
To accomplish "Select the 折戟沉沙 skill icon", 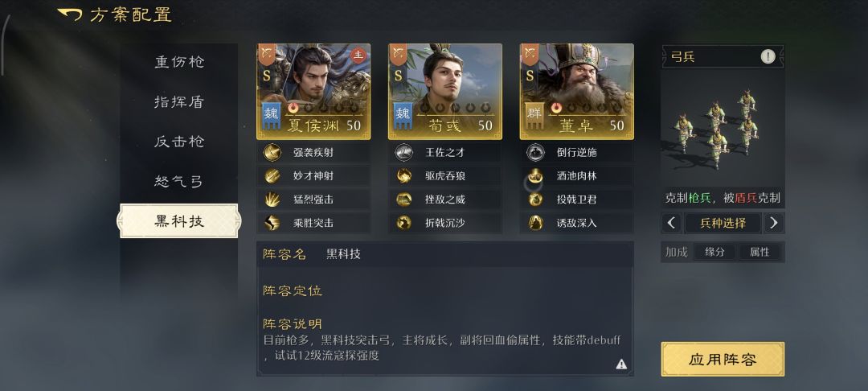I will click(x=403, y=223).
